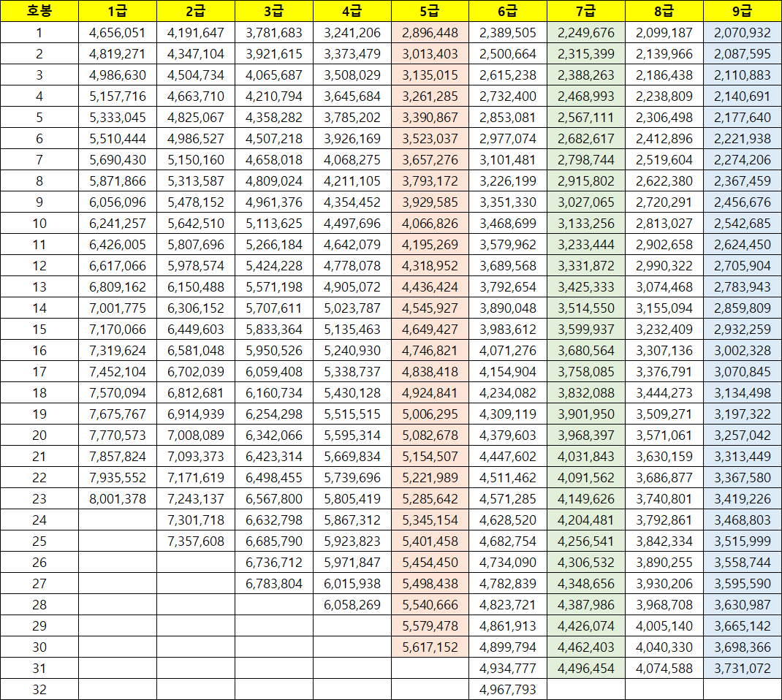782x700 pixels.
Task: Select the 6급 column header
Action: click(508, 11)
